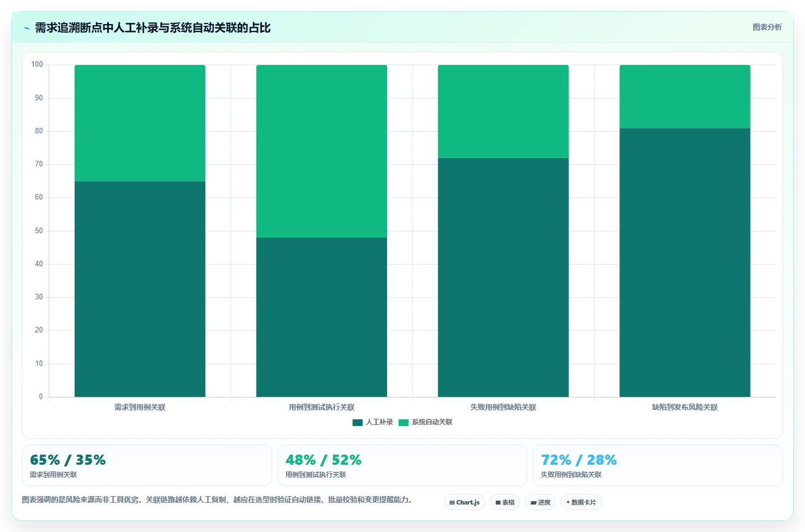Toggle the 系统自动关联 legend entry
Screen dimensions: 805x532
[425, 422]
